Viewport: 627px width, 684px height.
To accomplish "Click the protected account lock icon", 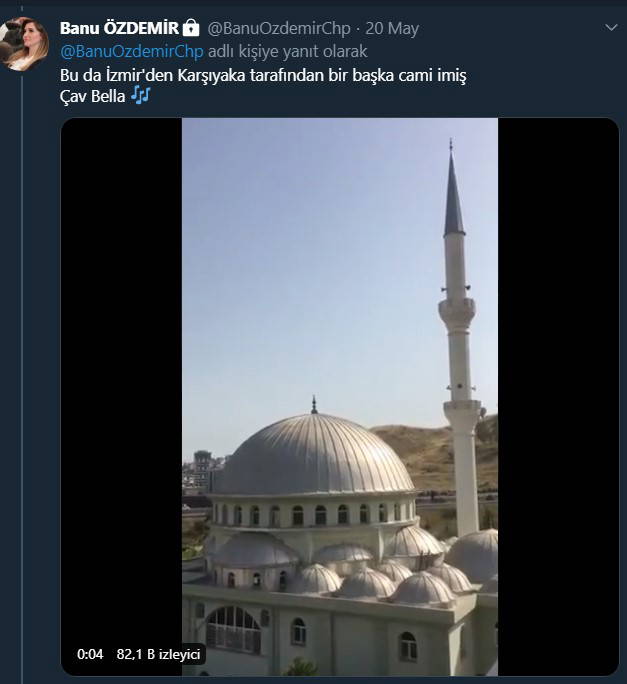I will [x=192, y=28].
